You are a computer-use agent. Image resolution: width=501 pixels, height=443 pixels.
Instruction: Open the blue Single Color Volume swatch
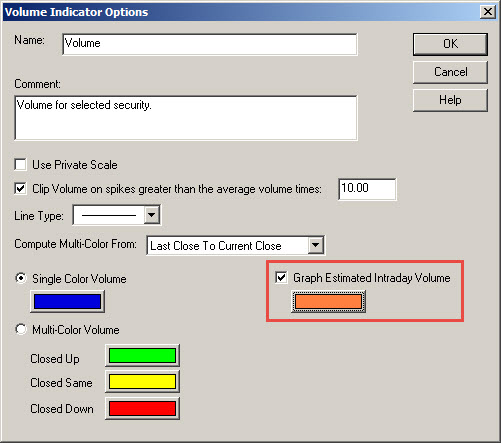[67, 301]
